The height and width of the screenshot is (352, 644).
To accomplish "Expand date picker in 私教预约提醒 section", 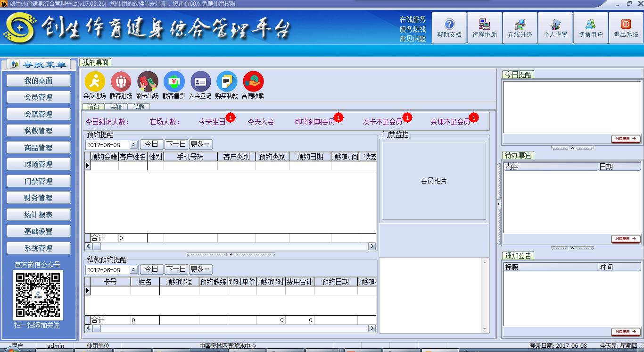I will 133,270.
